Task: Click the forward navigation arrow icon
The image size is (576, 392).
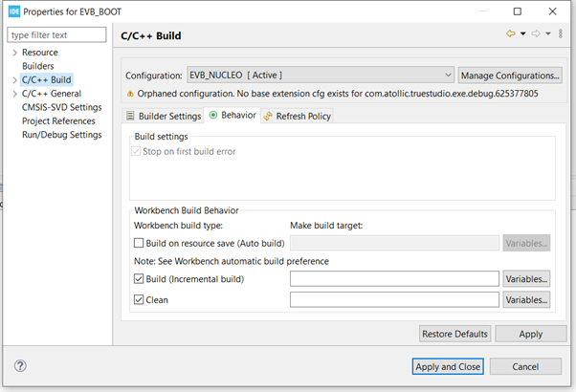Action: [536, 33]
